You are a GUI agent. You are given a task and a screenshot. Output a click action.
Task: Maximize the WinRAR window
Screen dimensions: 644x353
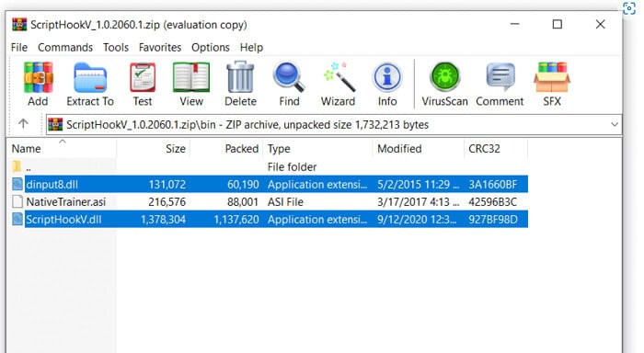click(x=558, y=24)
